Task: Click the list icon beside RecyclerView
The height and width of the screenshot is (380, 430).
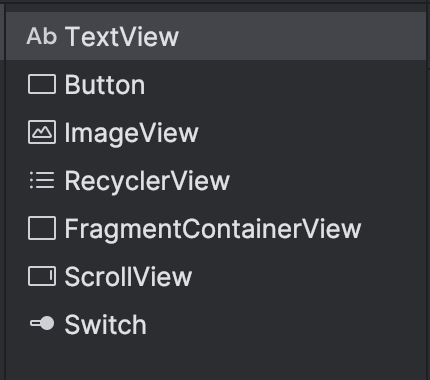Action: tap(42, 180)
